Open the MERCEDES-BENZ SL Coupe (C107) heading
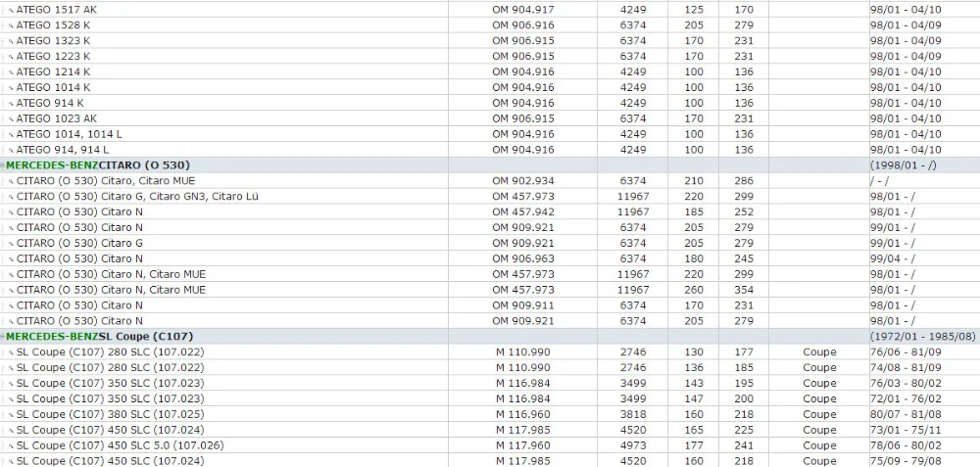 pyautogui.click(x=100, y=337)
